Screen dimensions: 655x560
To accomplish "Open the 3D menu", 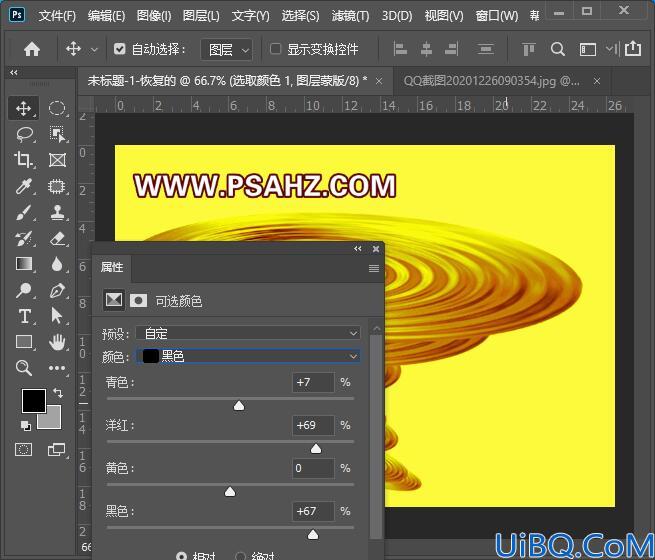I will [x=397, y=16].
